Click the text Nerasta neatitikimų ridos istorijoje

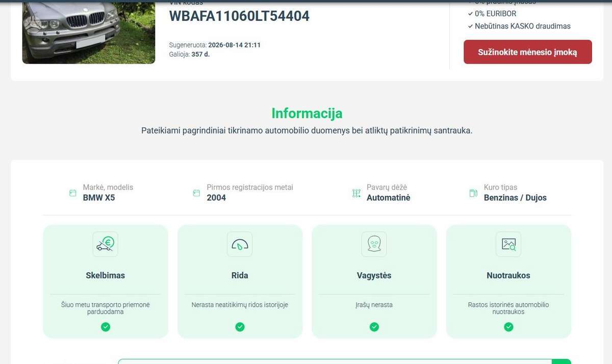point(240,305)
